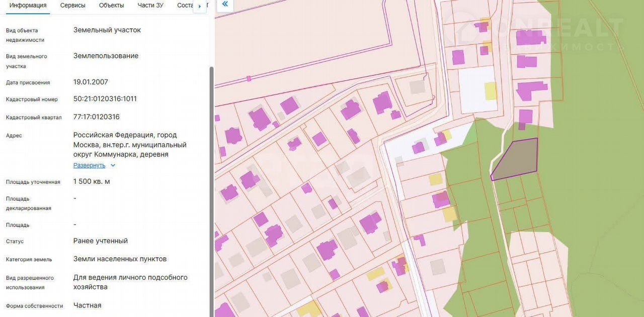Click the small pink marker on purple boundary

point(249,78)
